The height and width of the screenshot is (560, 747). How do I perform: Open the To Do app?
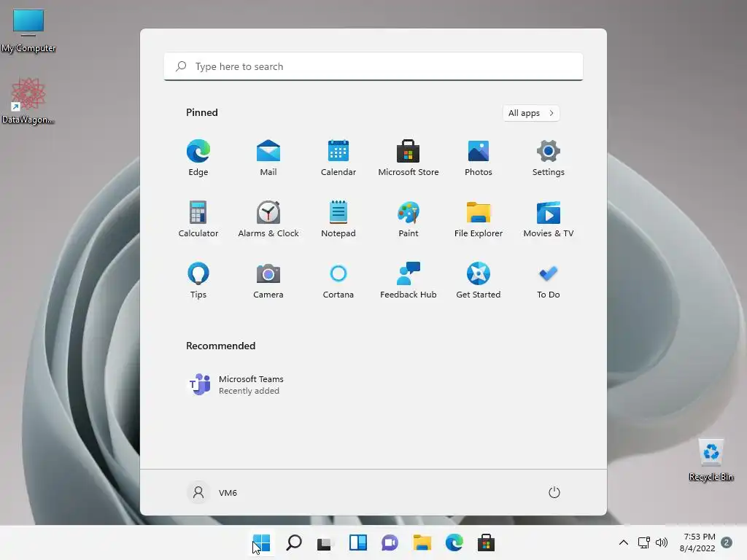coord(549,281)
